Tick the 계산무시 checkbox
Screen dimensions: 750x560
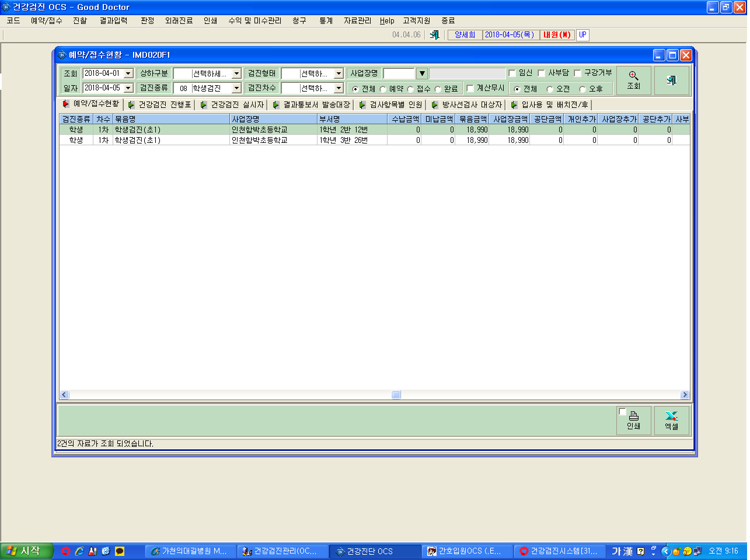(470, 88)
